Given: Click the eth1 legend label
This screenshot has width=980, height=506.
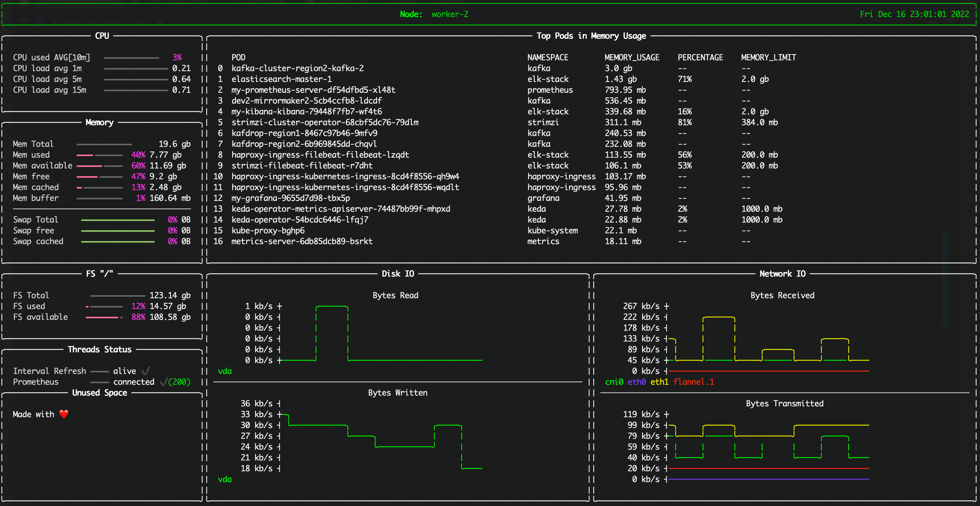Looking at the screenshot, I should pos(659,382).
